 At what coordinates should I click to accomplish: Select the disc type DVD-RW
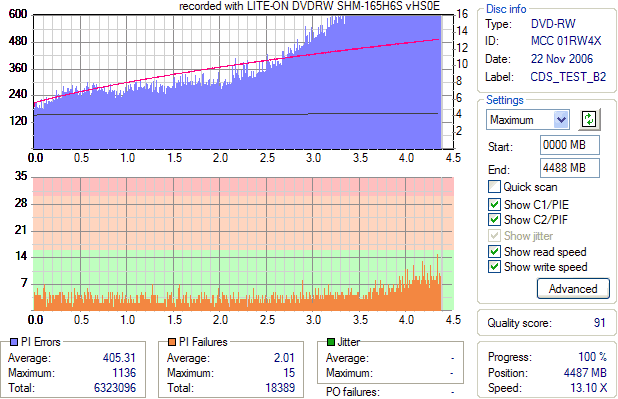point(553,24)
